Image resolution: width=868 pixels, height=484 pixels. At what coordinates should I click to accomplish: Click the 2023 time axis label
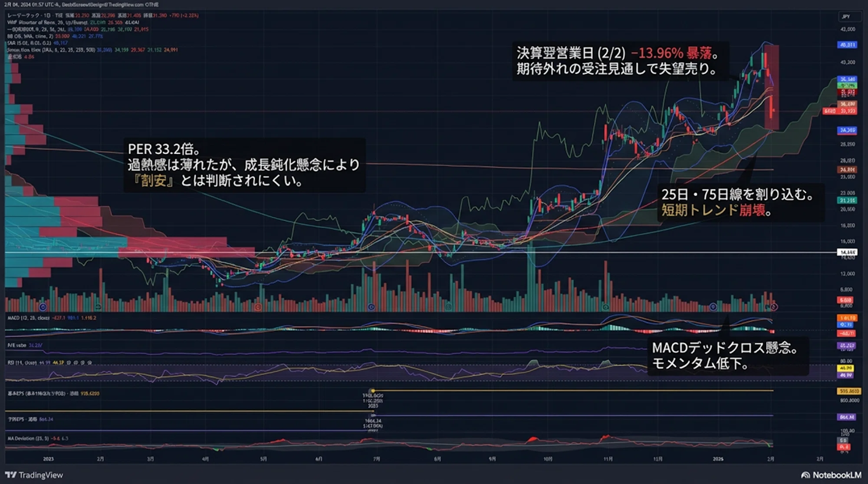click(x=48, y=459)
